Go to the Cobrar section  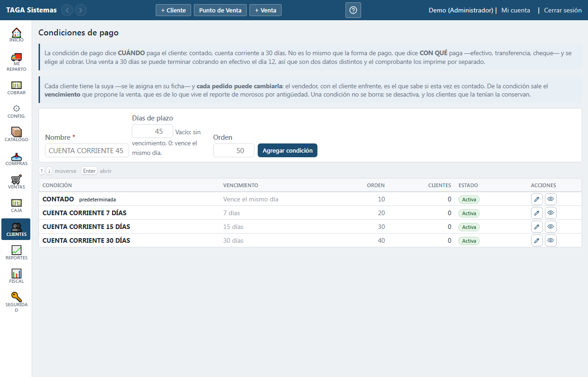tap(16, 88)
